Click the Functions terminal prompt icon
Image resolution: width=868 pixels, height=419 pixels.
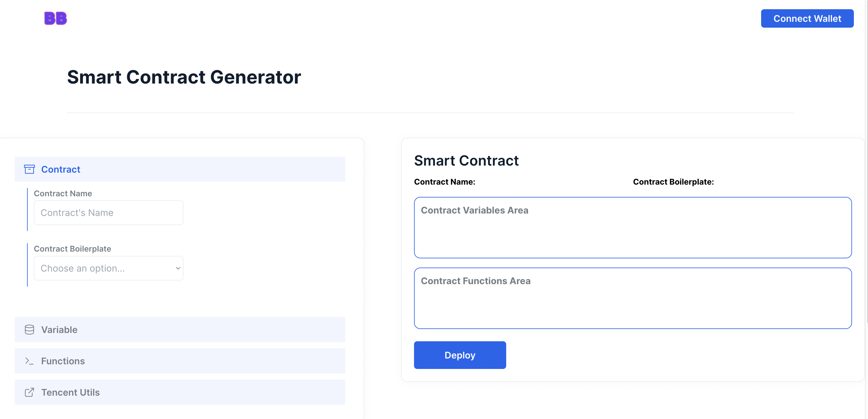pos(29,361)
